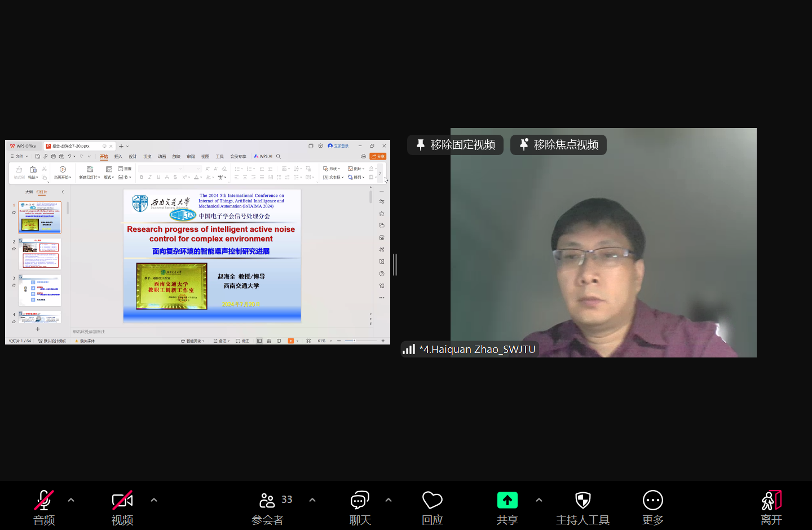This screenshot has width=812, height=530.
Task: Expand arrow next to 聊天
Action: pos(389,500)
